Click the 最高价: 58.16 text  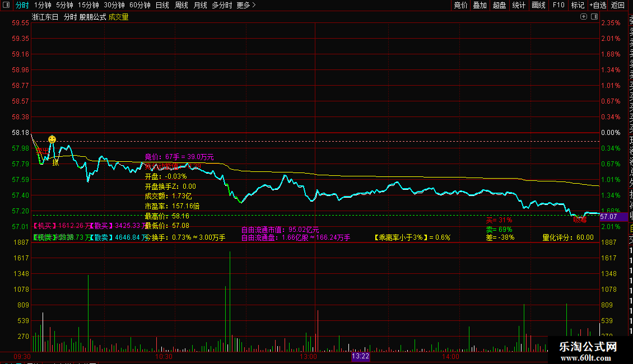(x=167, y=216)
